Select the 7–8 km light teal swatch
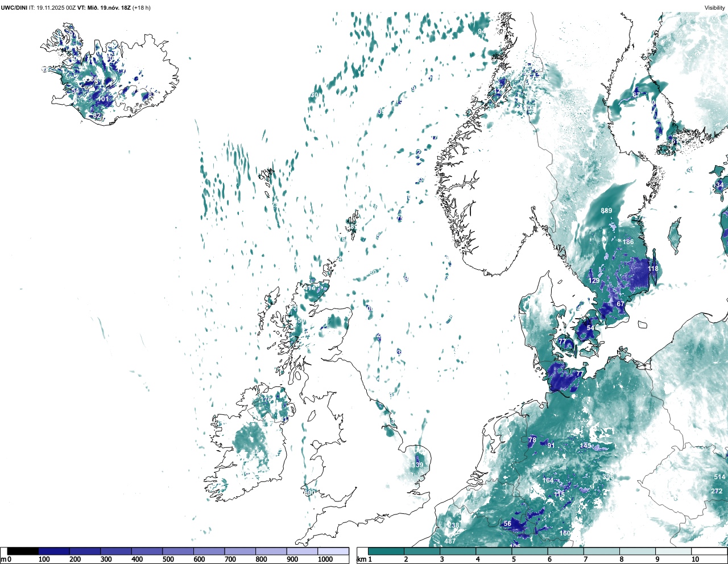The height and width of the screenshot is (564, 728). [602, 551]
